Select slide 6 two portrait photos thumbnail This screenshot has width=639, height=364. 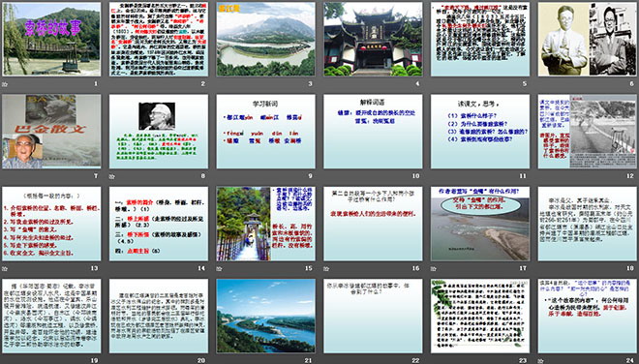[x=588, y=39]
